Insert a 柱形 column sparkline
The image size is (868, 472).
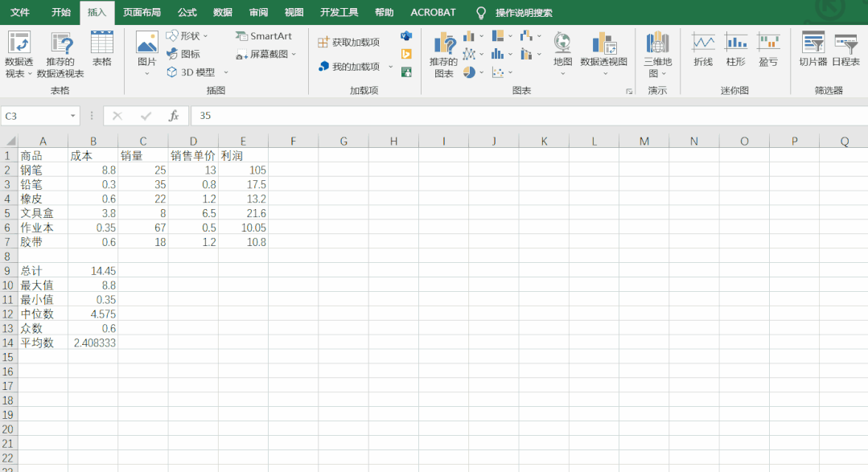pyautogui.click(x=735, y=49)
